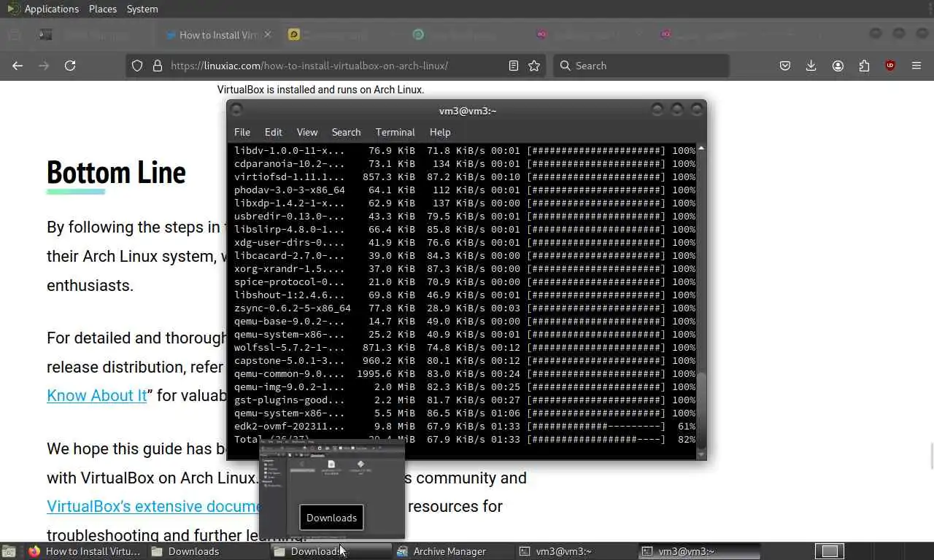Image resolution: width=934 pixels, height=560 pixels.
Task: Click the browser page vertical scrollbar
Action: click(x=931, y=456)
